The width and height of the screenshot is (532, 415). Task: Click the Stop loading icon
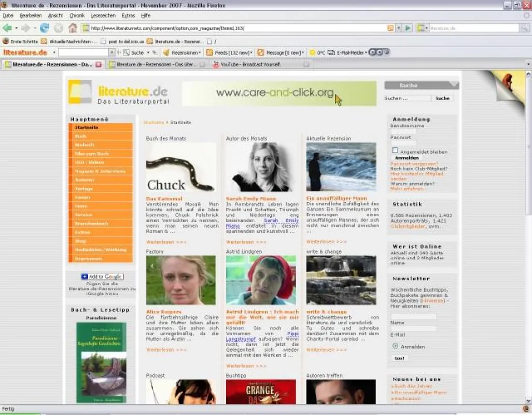(59, 28)
